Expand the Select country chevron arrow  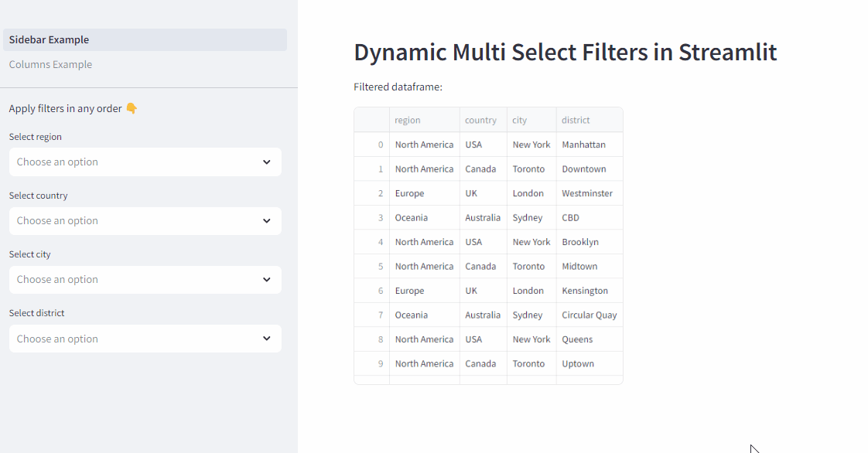[x=267, y=220]
